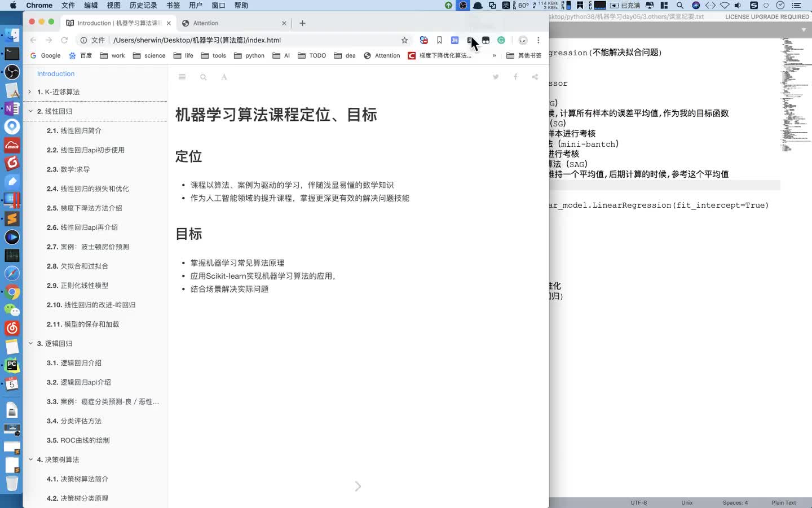Open NetEase Music from the dock

pos(12,328)
